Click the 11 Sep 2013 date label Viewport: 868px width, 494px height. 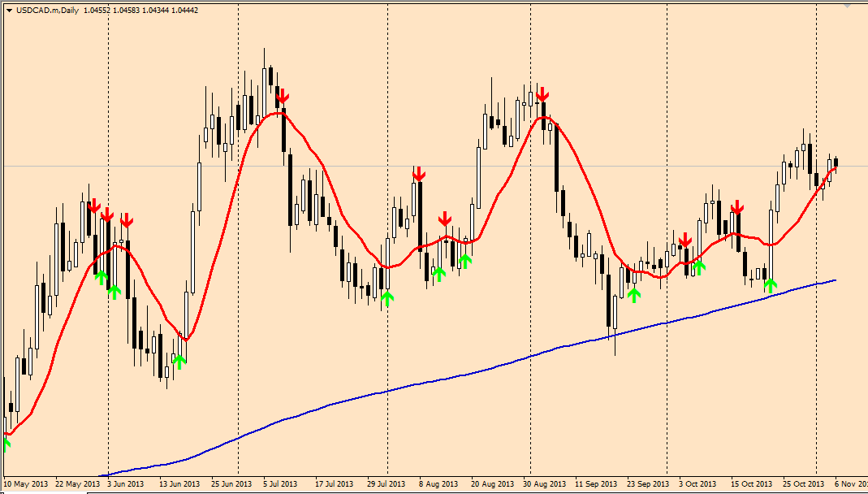[x=596, y=483]
